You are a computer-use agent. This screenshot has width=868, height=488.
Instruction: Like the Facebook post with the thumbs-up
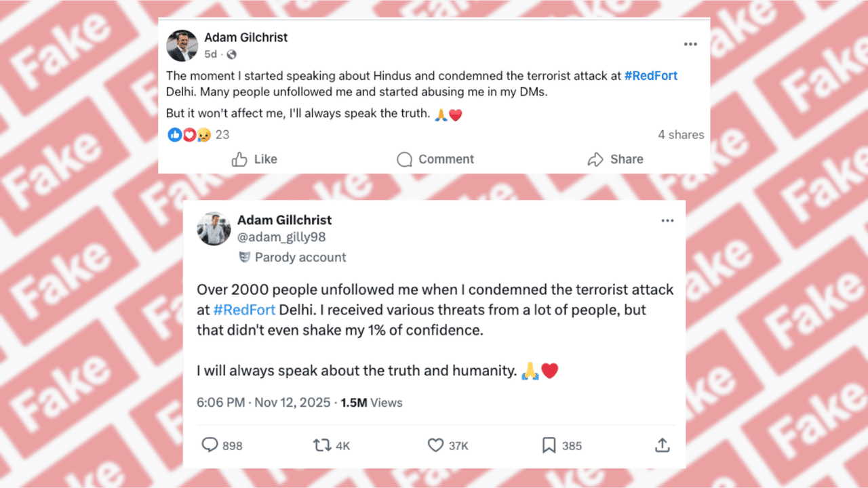pos(253,159)
